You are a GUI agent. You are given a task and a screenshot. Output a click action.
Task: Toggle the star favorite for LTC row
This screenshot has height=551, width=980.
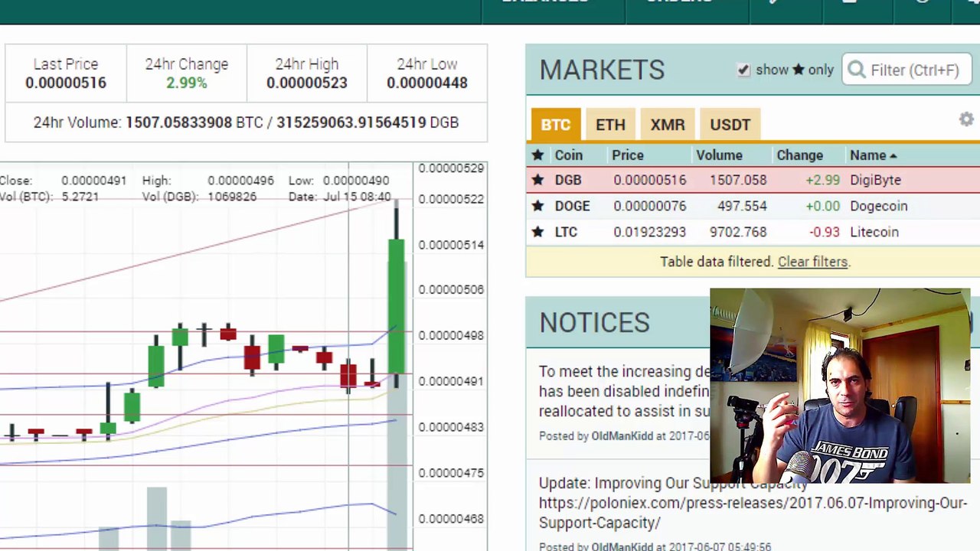pos(537,232)
